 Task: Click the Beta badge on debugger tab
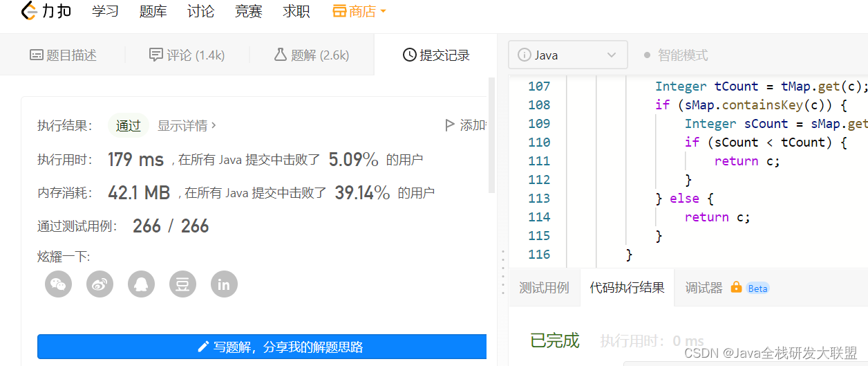point(757,289)
